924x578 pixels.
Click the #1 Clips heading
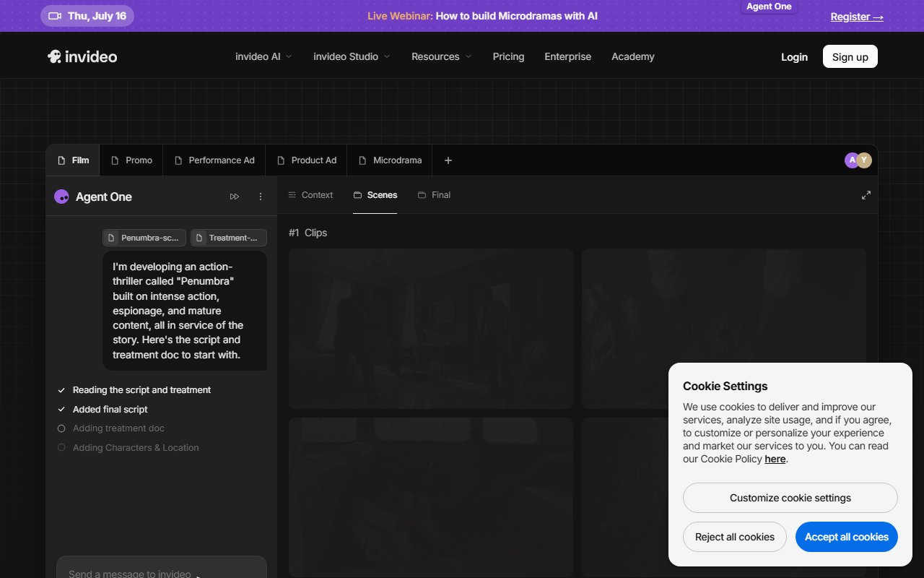pos(308,233)
